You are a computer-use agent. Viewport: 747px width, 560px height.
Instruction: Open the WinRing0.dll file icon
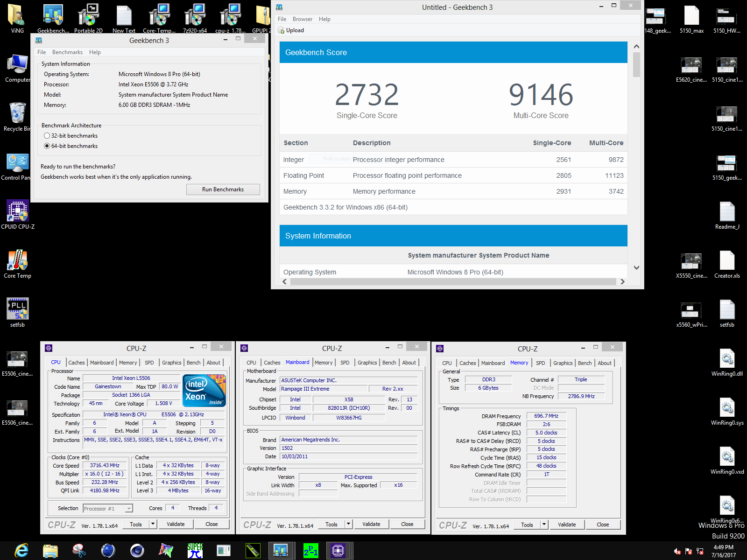(727, 362)
